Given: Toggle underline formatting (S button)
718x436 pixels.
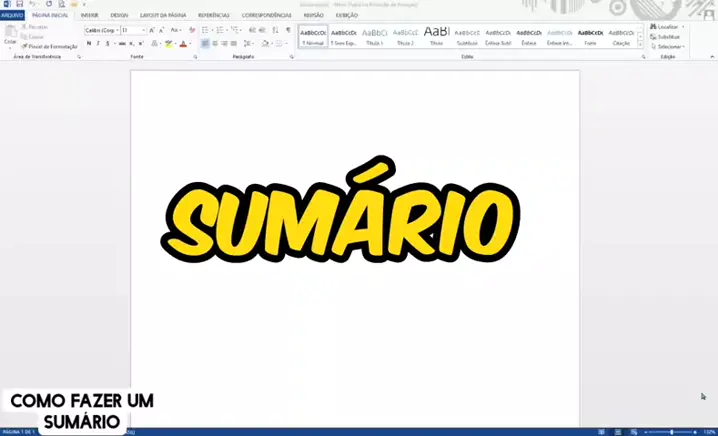Looking at the screenshot, I should [107, 44].
